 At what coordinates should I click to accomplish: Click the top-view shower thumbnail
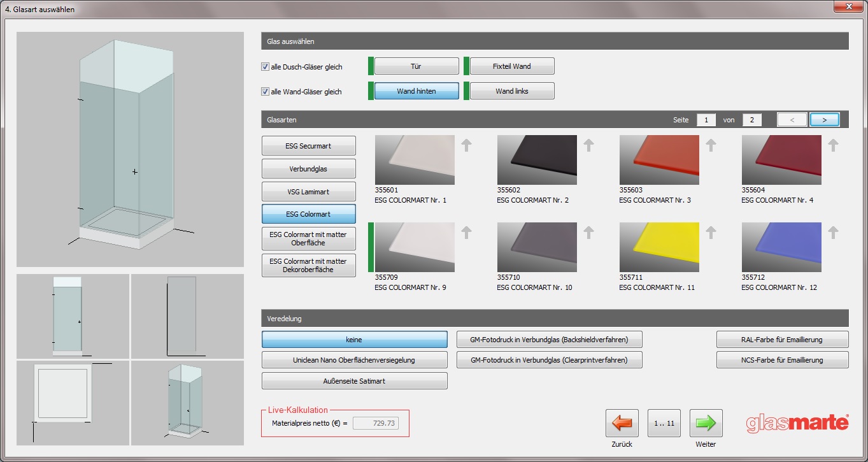click(x=73, y=403)
